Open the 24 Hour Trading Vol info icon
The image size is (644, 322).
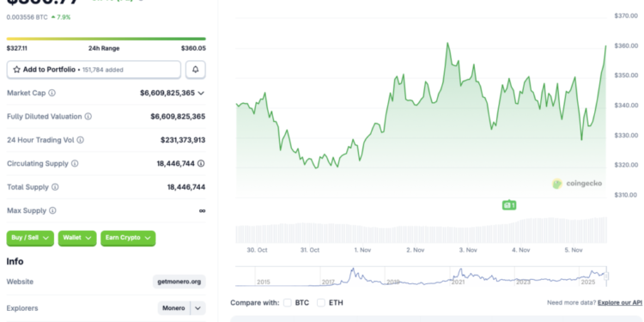(80, 140)
